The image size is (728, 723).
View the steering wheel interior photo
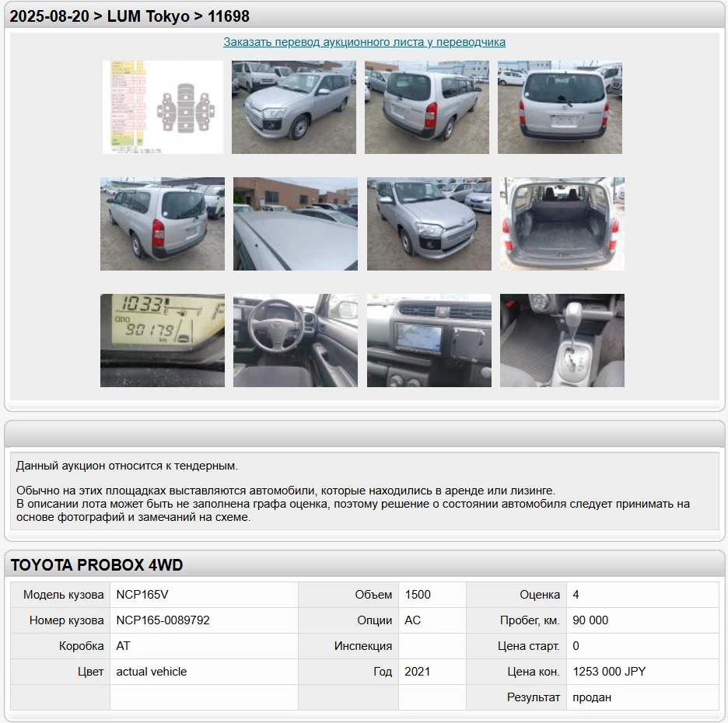296,341
